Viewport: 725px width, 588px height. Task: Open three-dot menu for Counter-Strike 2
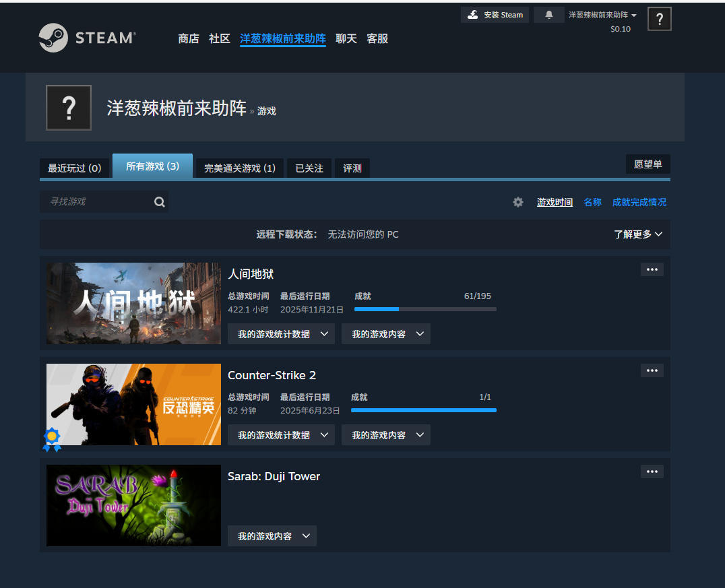[652, 370]
